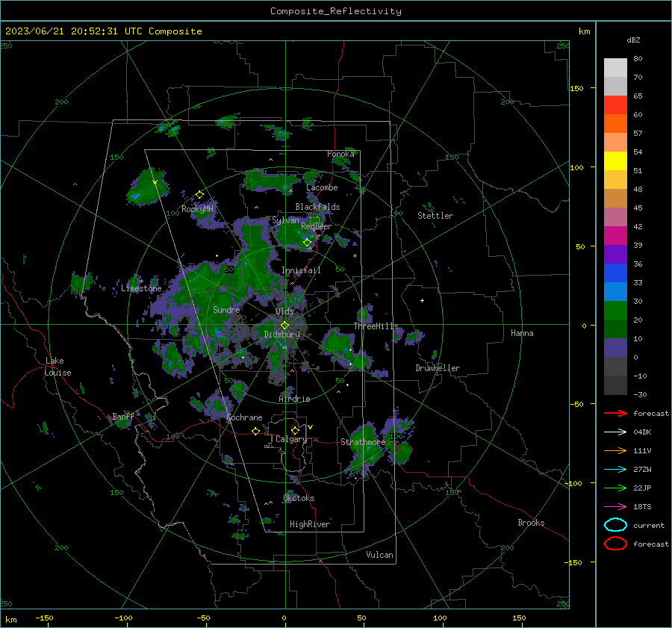Select the cyan 27ZW arrow icon

615,470
